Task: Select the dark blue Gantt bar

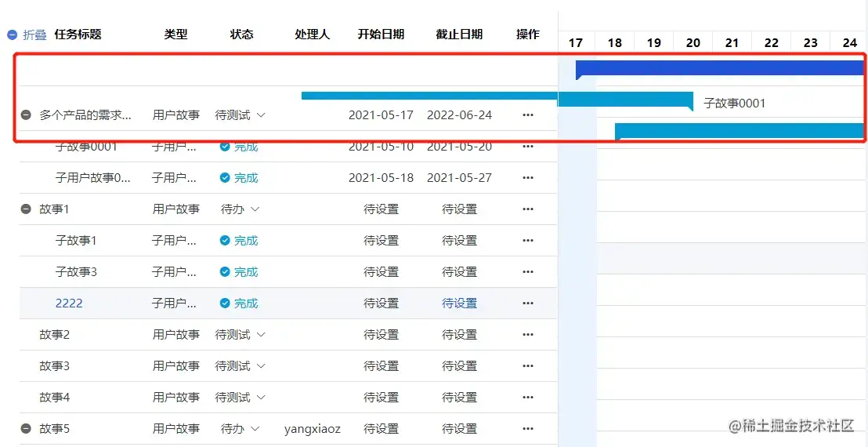Action: click(720, 67)
